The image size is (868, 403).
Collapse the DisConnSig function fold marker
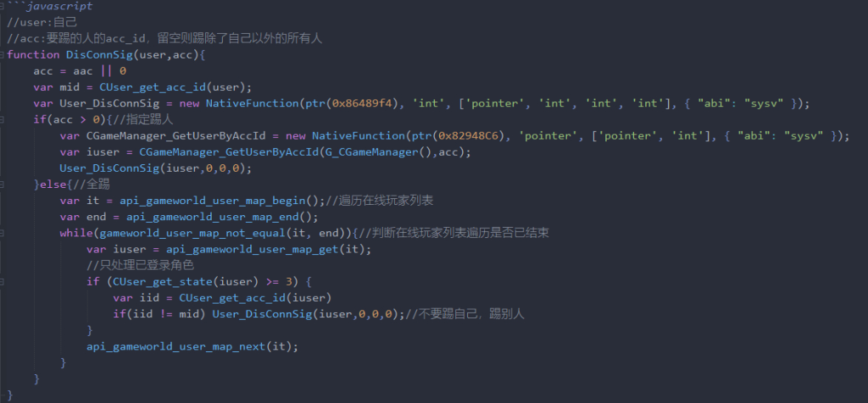tap(3, 55)
